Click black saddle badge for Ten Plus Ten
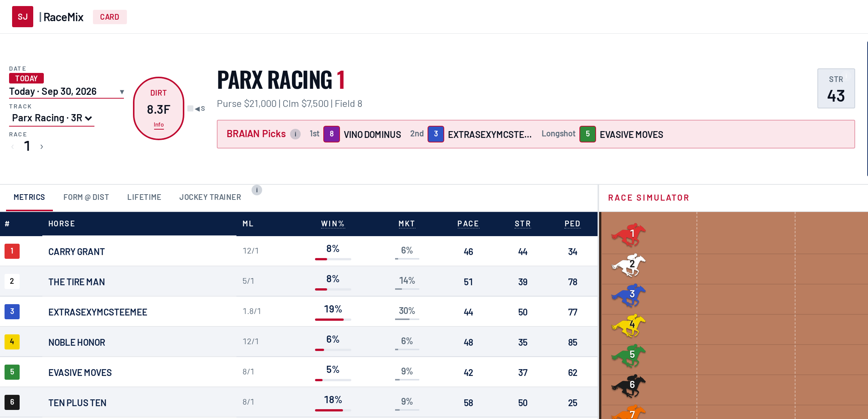Screen dimensions: 868x419 click(12, 402)
